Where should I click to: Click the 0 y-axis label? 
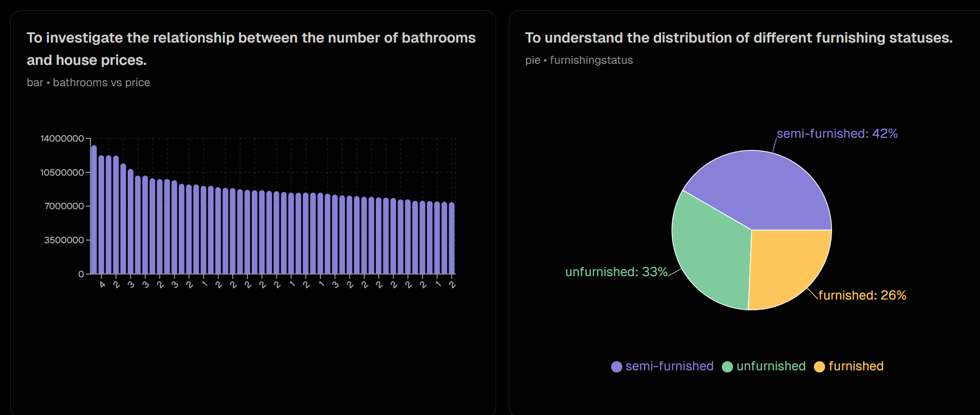tap(81, 274)
